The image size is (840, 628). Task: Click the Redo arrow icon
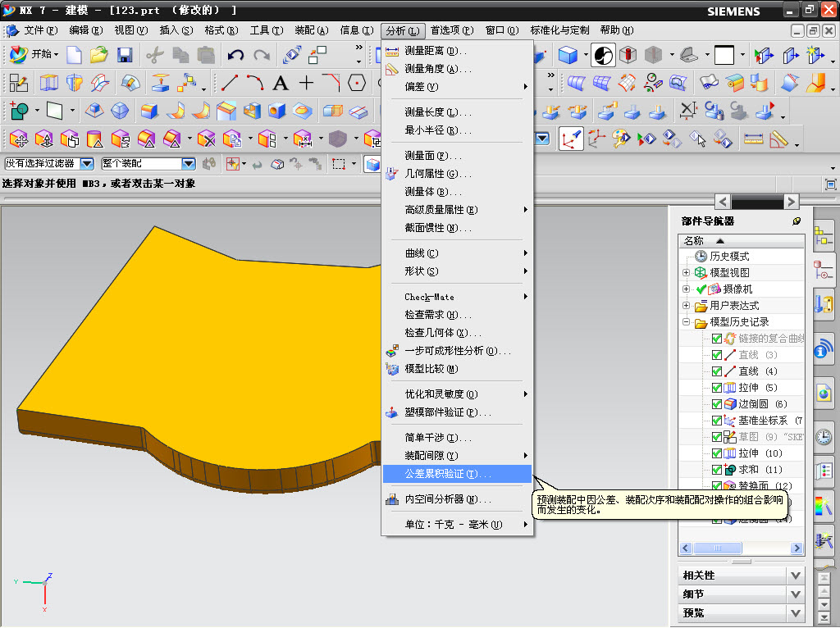(x=262, y=55)
